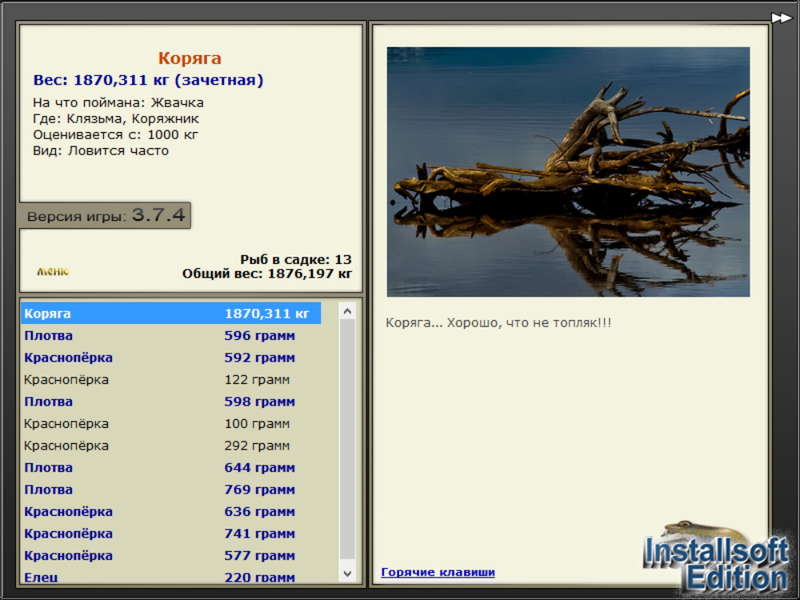This screenshot has width=800, height=600.
Task: Select Краснопёрка 122 грамм entry
Action: (171, 379)
